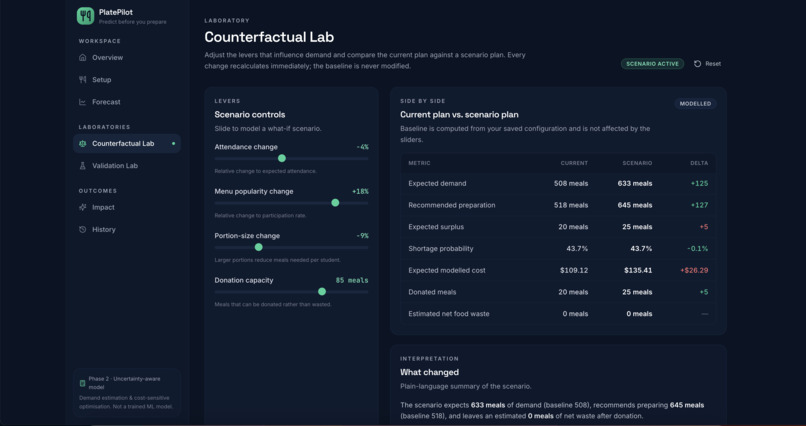
Task: Click the METRIC column header
Action: point(419,163)
